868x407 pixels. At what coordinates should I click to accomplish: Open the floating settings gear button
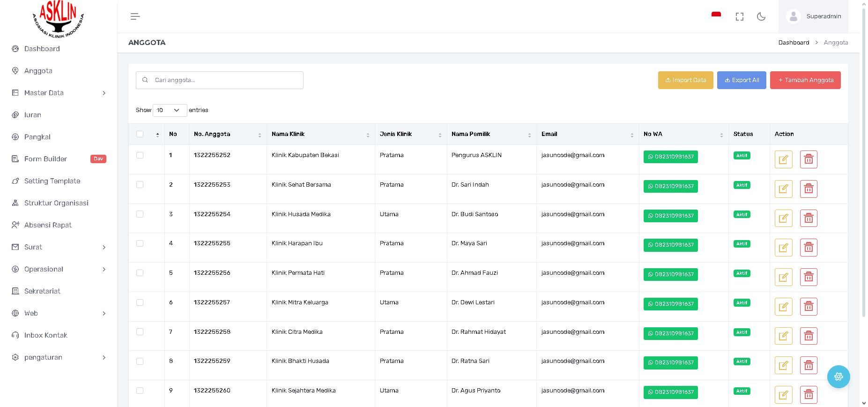(838, 377)
